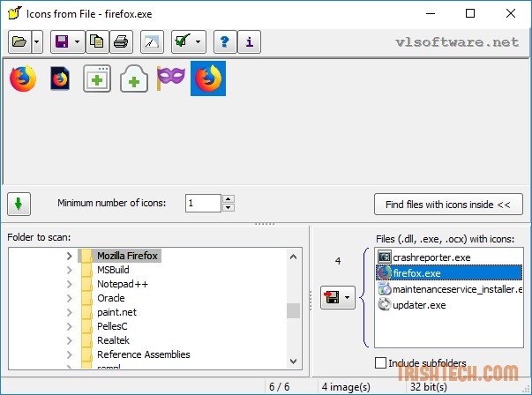Select the paint.net folder
The height and width of the screenshot is (395, 532).
coord(116,312)
